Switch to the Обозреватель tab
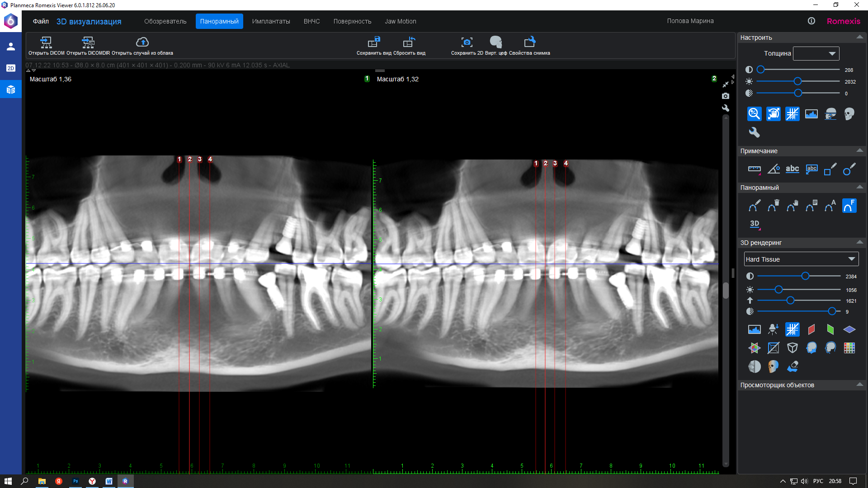 165,21
